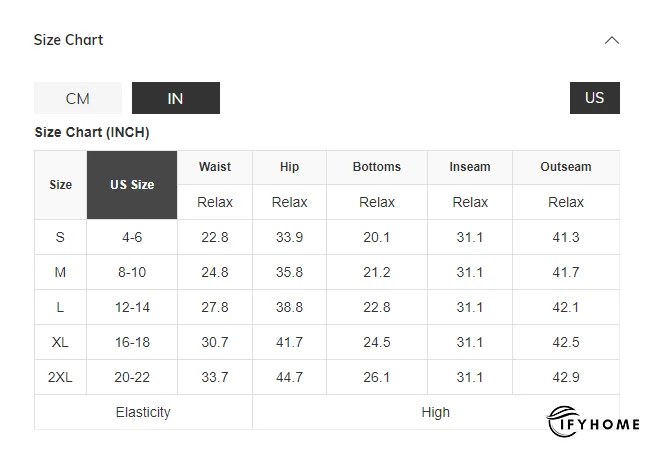659x451 pixels.
Task: Click the Outseam column header
Action: point(566,167)
